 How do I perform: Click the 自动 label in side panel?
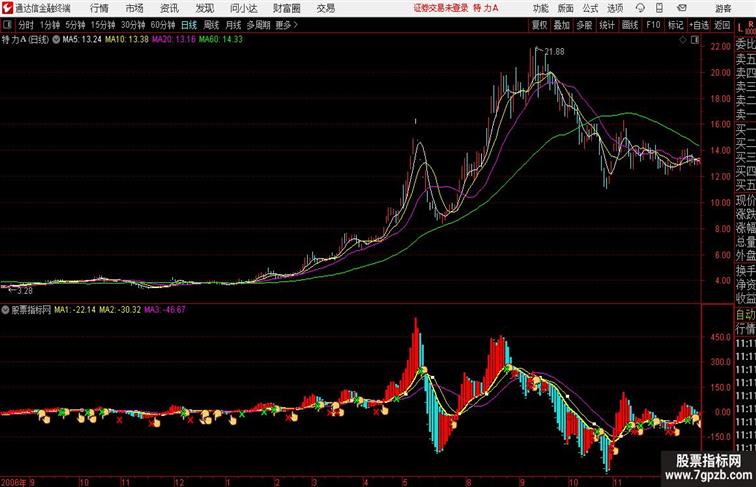tap(745, 314)
